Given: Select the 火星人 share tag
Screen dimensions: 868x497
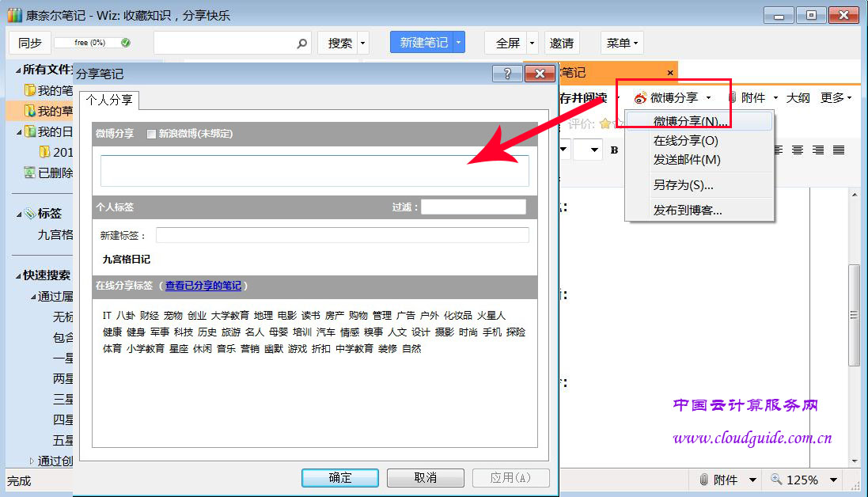Looking at the screenshot, I should coord(491,316).
